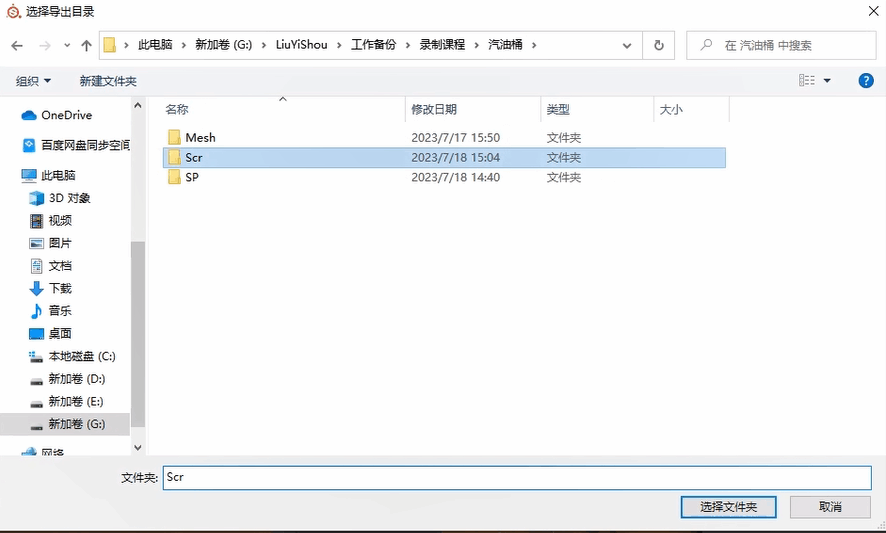Select the Scr folder row
This screenshot has width=886, height=533.
[x=444, y=158]
